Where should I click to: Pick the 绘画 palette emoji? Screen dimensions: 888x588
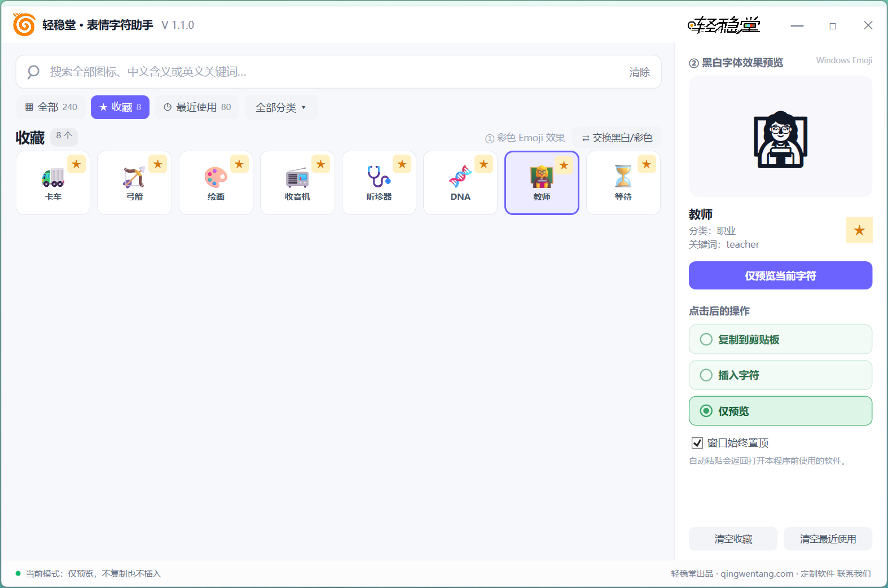tap(216, 183)
